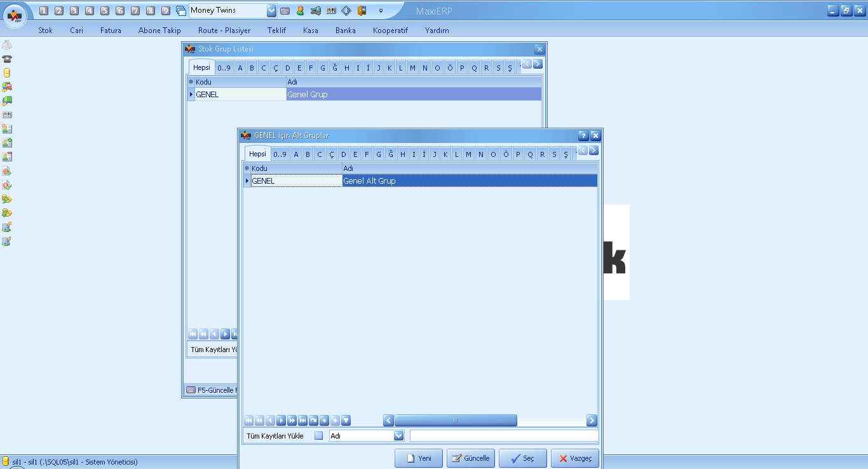Click the red truck icon in sidebar

tap(7, 86)
